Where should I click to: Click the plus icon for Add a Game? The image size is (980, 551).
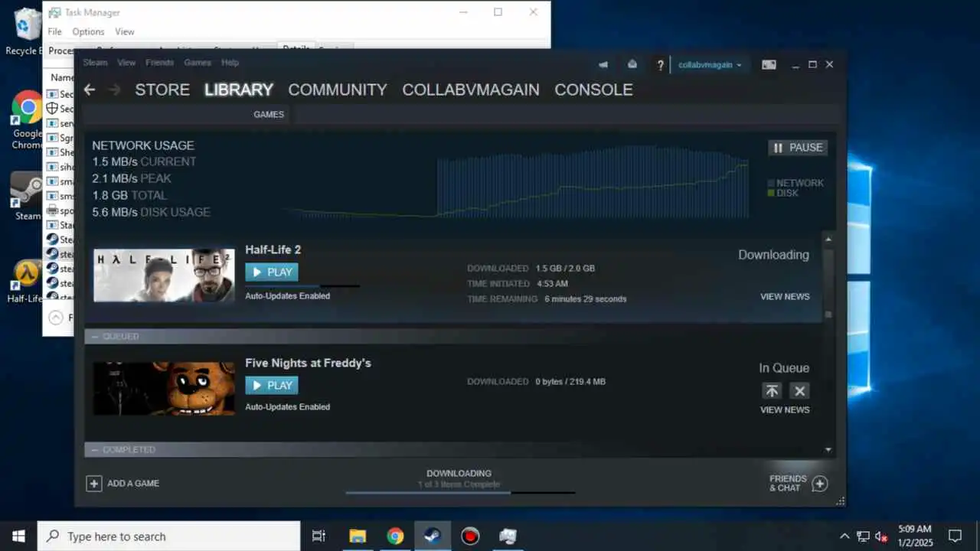pyautogui.click(x=93, y=484)
